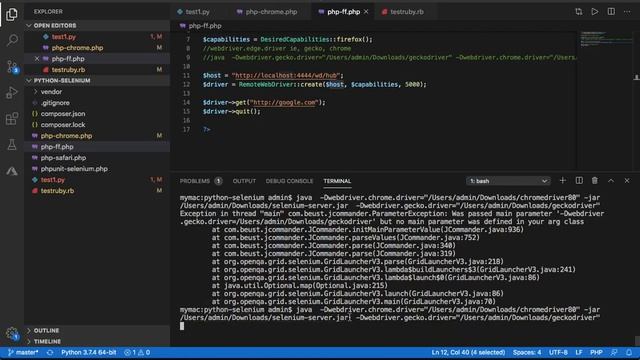Click the http://google.com link in code
This screenshot has width=640, height=360.
284,102
